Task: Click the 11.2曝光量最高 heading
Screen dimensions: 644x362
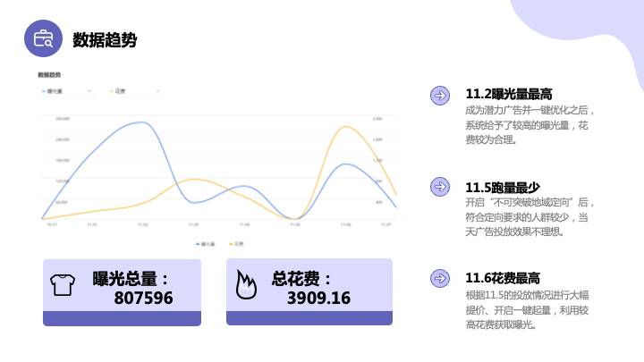Action: point(509,94)
